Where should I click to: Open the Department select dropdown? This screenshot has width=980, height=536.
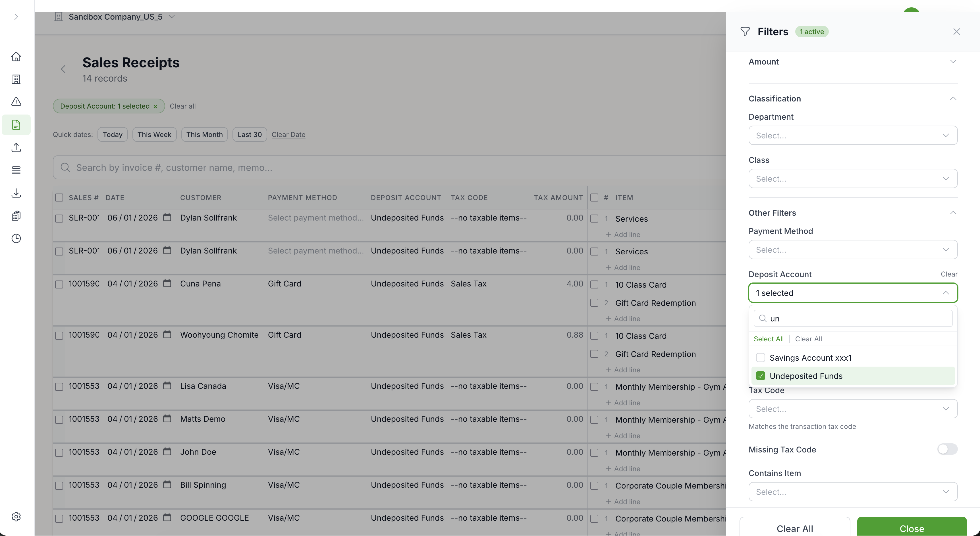tap(853, 136)
